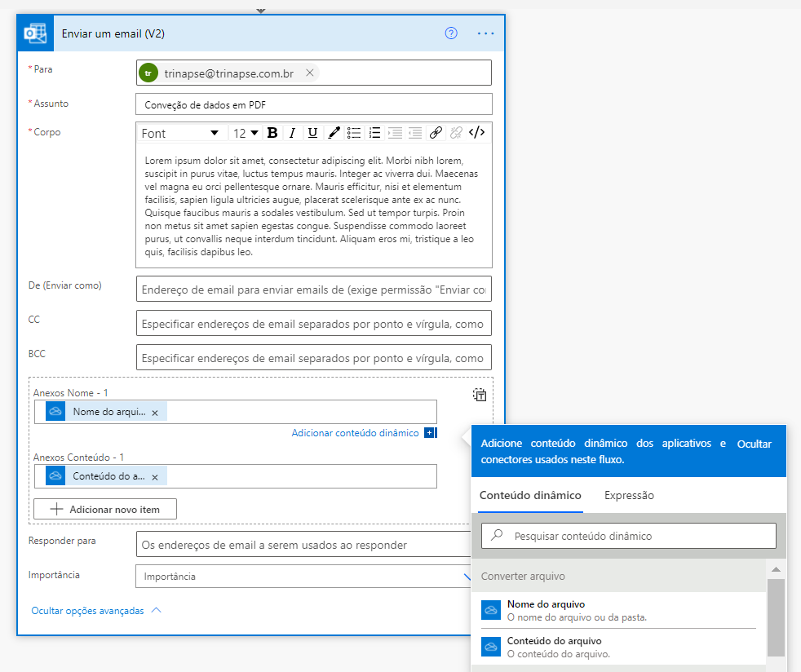Click Adicionar novo item button

pyautogui.click(x=105, y=510)
